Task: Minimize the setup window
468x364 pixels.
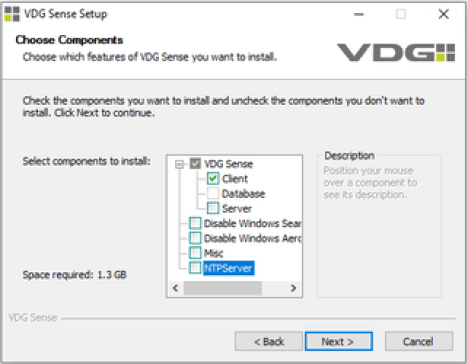Action: [359, 14]
